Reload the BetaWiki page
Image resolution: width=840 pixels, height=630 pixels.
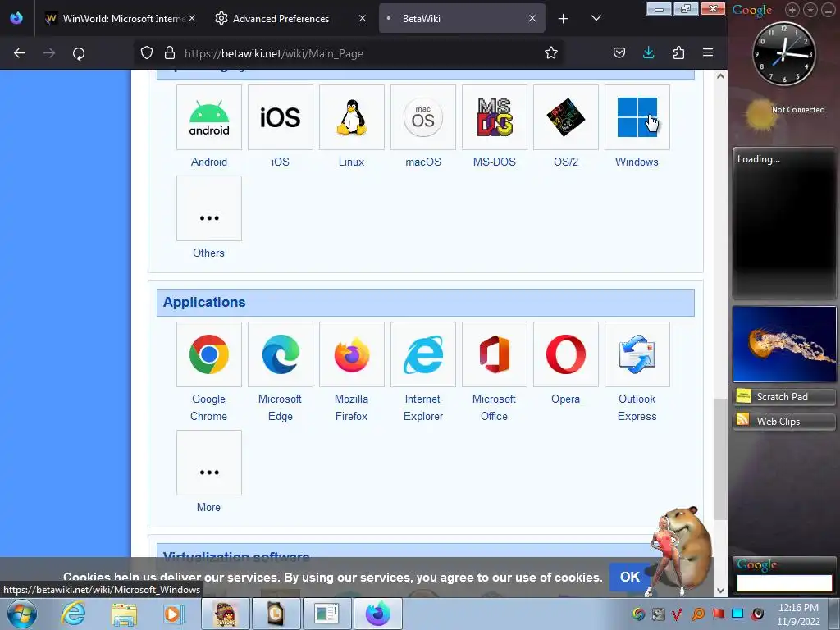(x=79, y=53)
